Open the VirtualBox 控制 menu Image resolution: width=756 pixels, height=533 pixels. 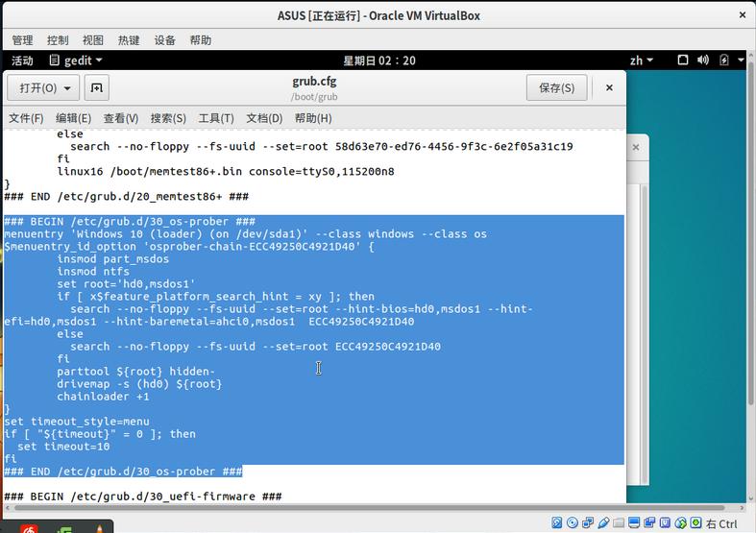tap(58, 40)
